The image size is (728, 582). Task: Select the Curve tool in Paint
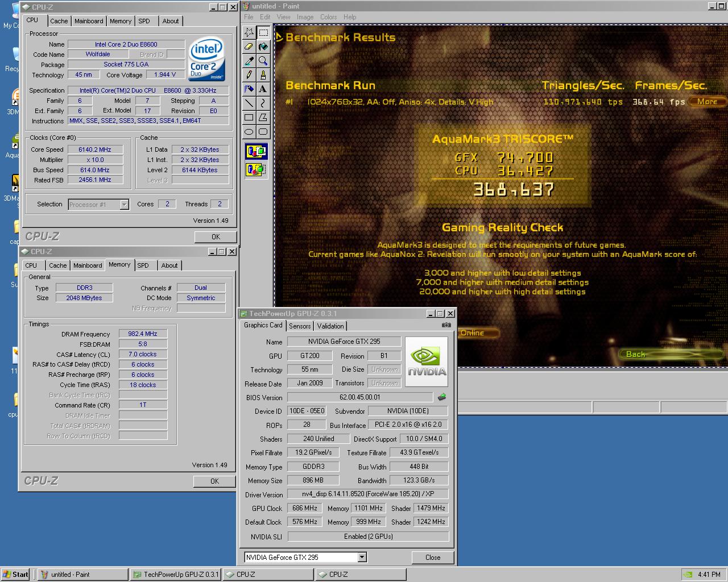click(263, 103)
